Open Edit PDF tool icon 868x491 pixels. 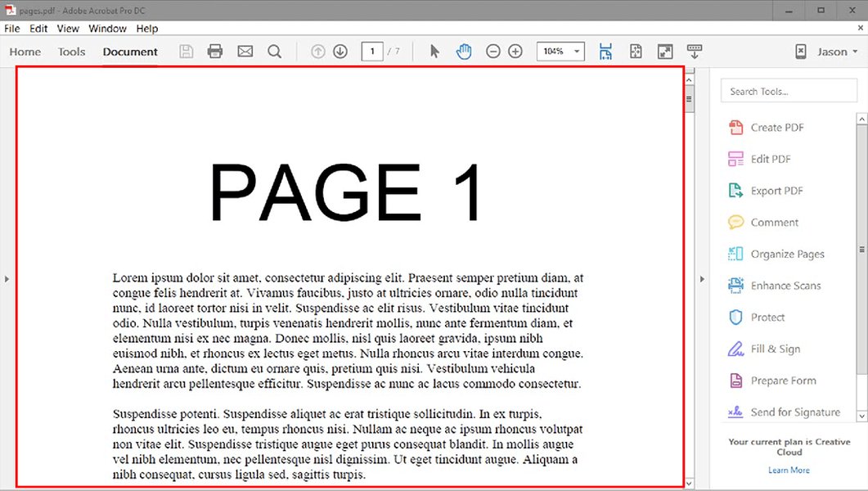click(x=735, y=159)
